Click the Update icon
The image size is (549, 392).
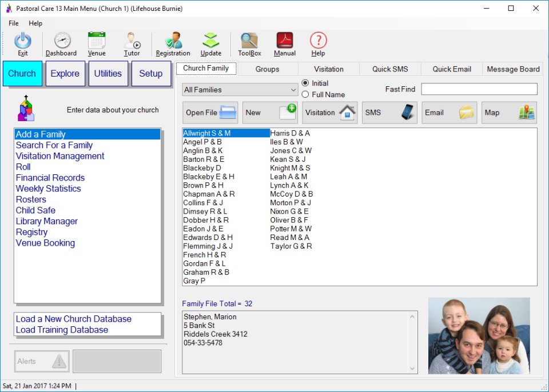point(211,41)
